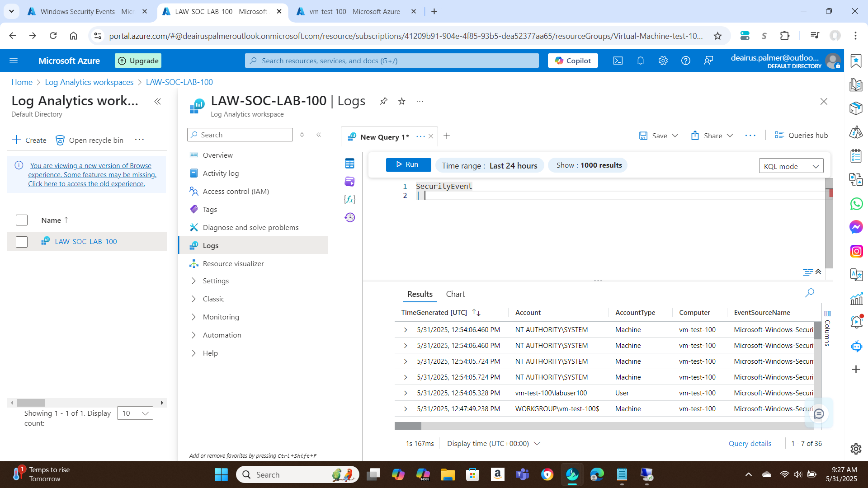Pin LAW-SOC-LAB-100 Logs to dashboard
The image size is (868, 488).
point(383,101)
